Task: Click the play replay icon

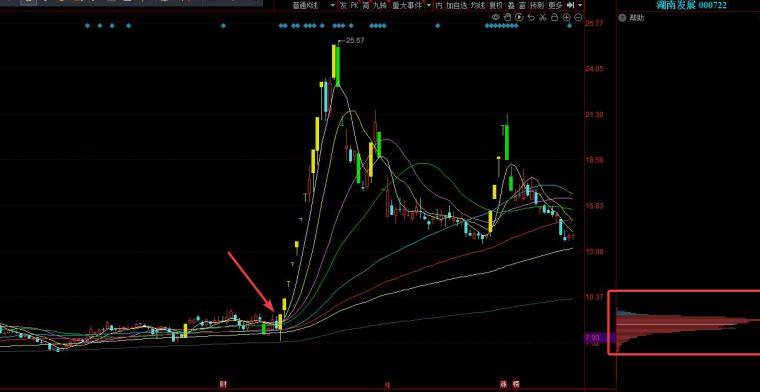Action: 519,17
